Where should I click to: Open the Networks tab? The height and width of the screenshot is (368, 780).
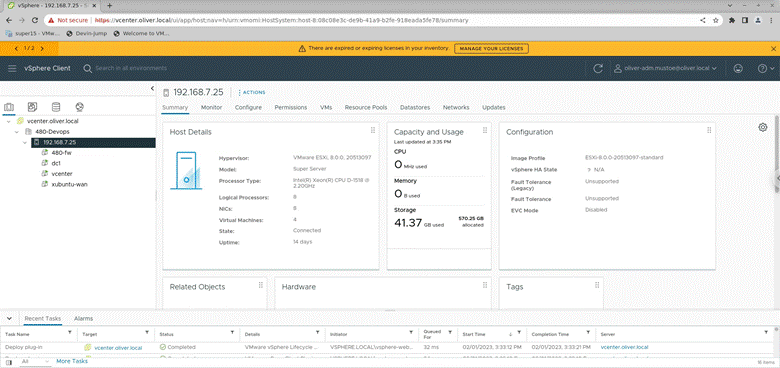456,107
